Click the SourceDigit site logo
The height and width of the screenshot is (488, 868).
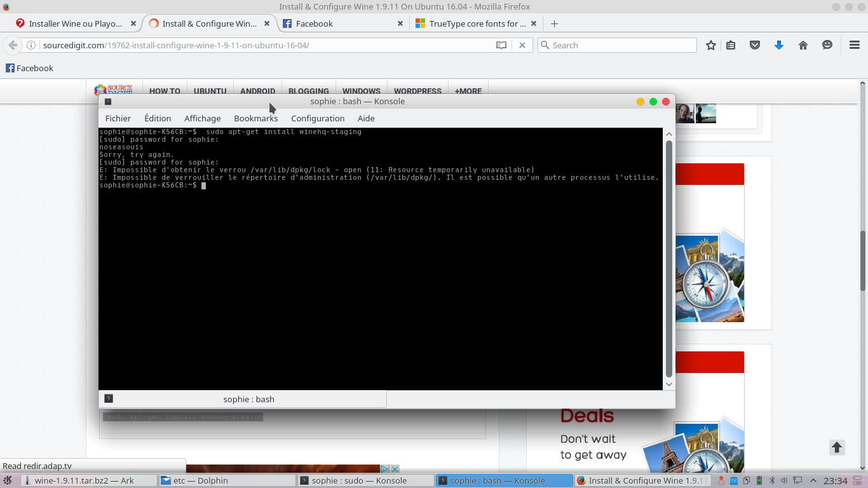coord(113,90)
